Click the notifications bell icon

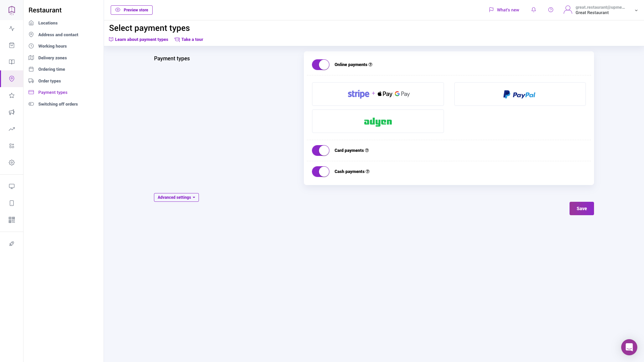tap(534, 10)
